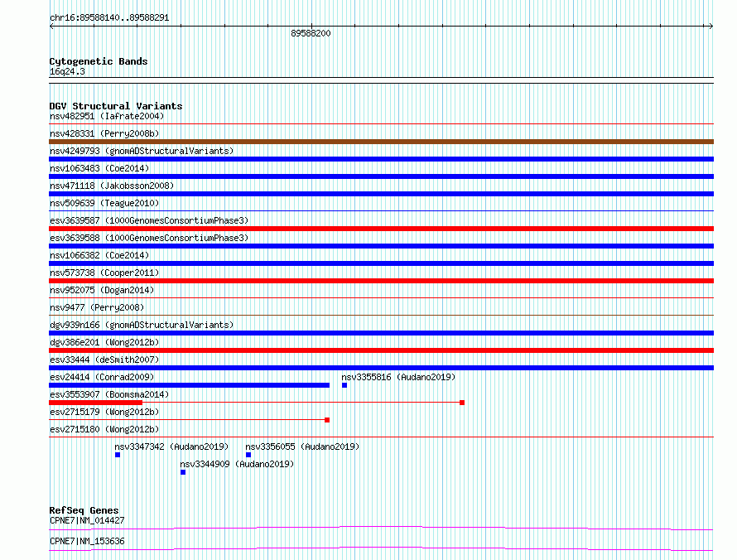Image resolution: width=737 pixels, height=560 pixels.
Task: Click the RefSeq Genes track heading
Action: coord(84,510)
